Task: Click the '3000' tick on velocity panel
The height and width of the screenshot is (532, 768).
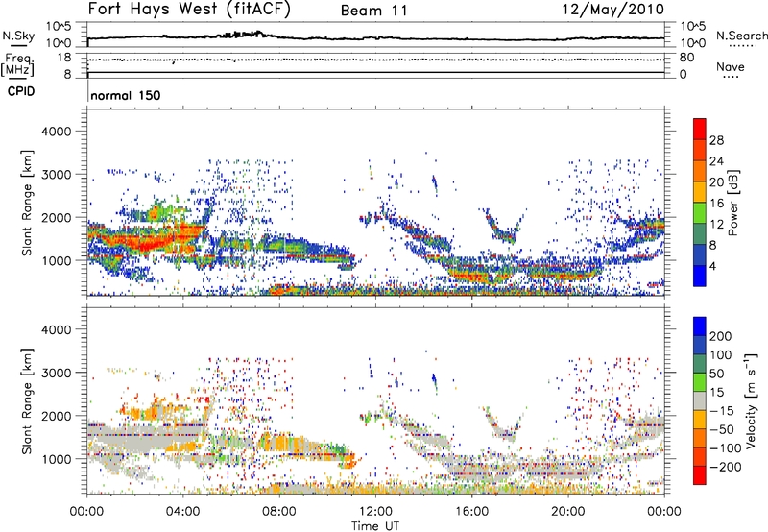Action: [x=57, y=373]
